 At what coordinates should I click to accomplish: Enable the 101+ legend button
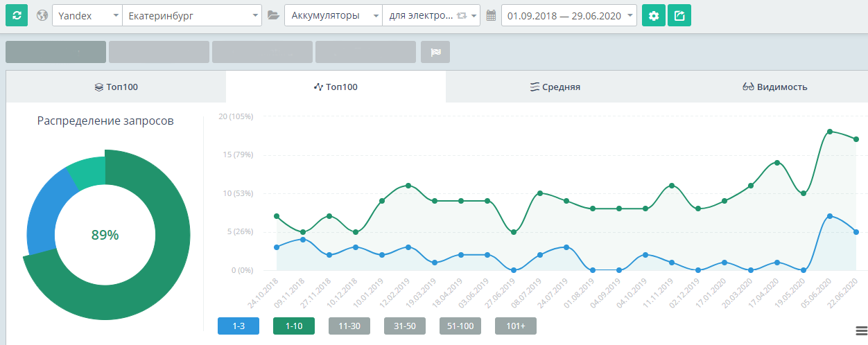515,326
